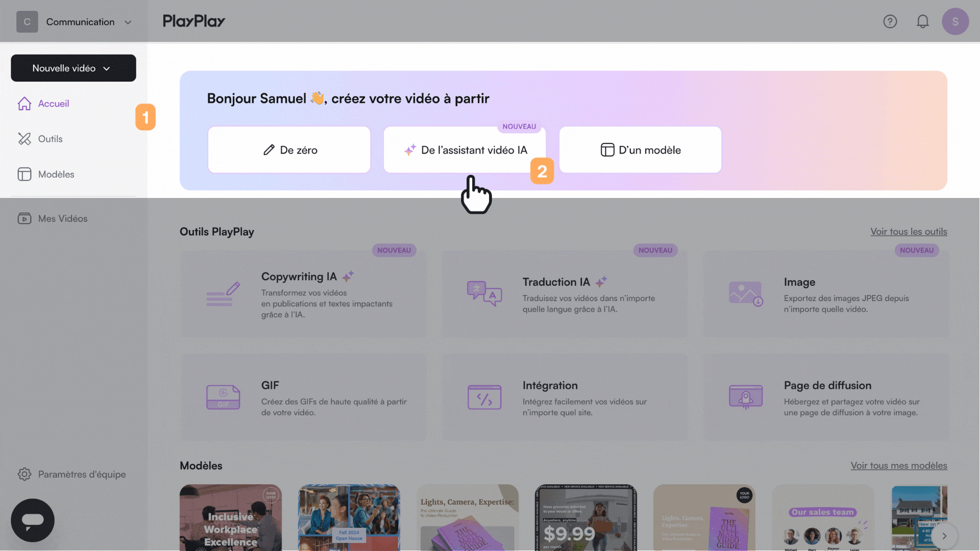This screenshot has height=551, width=980.
Task: Go to Outils in the sidebar
Action: pos(50,139)
